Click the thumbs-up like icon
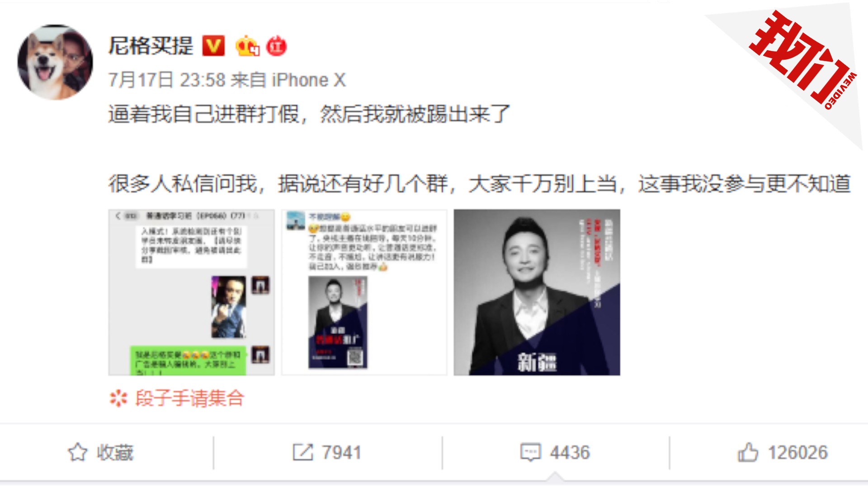 748,452
